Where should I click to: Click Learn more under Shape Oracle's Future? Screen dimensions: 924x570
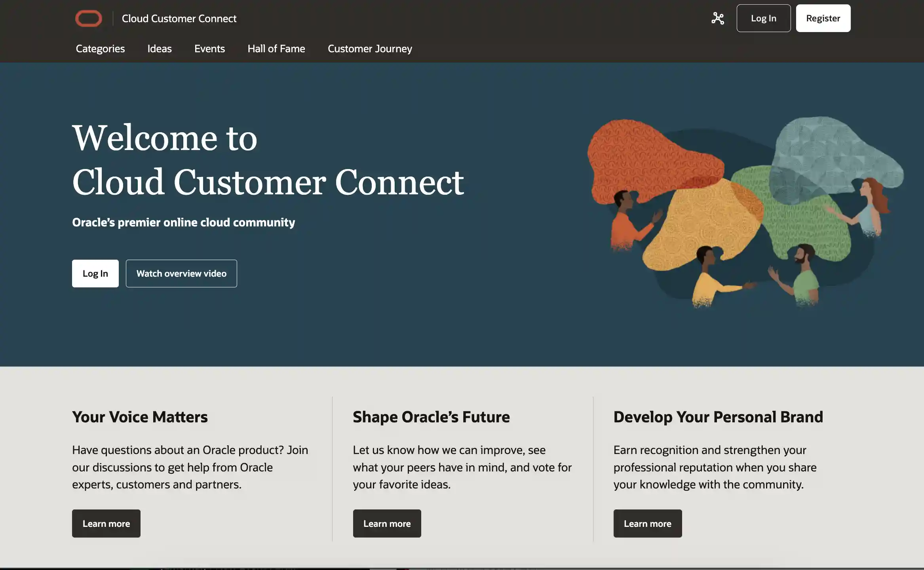tap(387, 523)
